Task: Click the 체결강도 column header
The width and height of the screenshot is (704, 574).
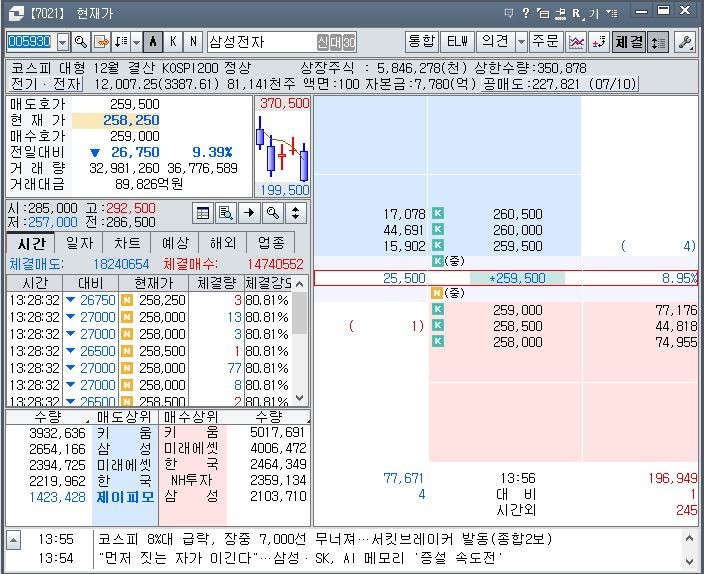Action: (x=268, y=283)
